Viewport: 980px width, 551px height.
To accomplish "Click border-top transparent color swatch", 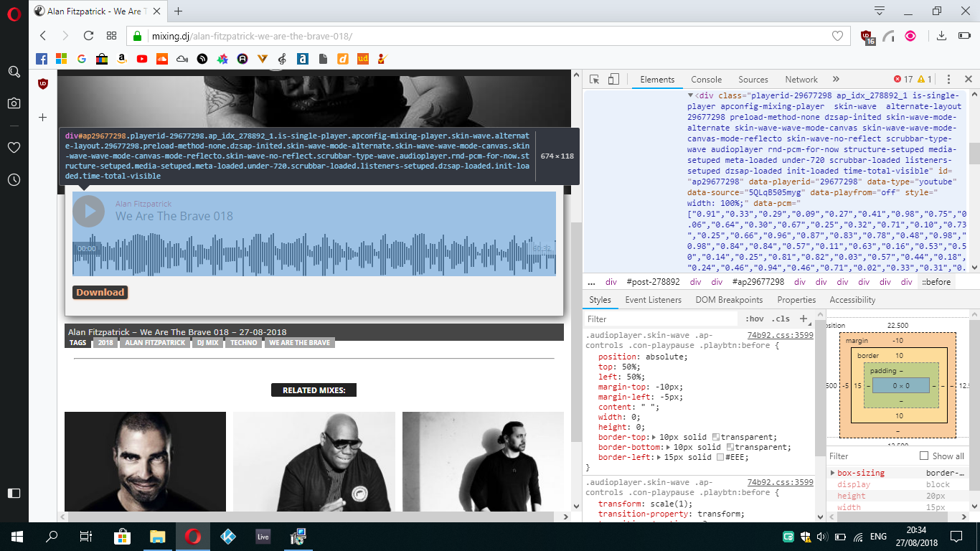I will click(x=715, y=437).
